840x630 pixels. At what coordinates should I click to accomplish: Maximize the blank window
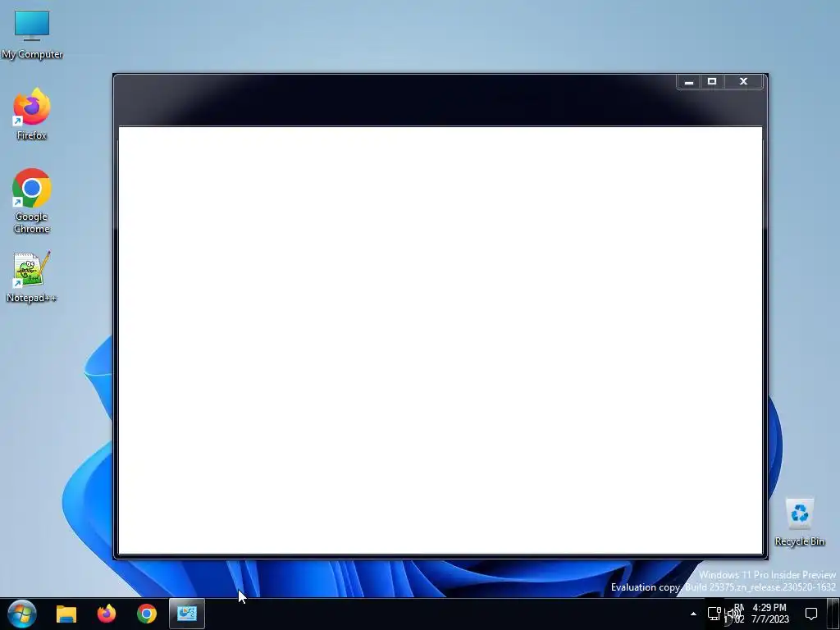712,81
